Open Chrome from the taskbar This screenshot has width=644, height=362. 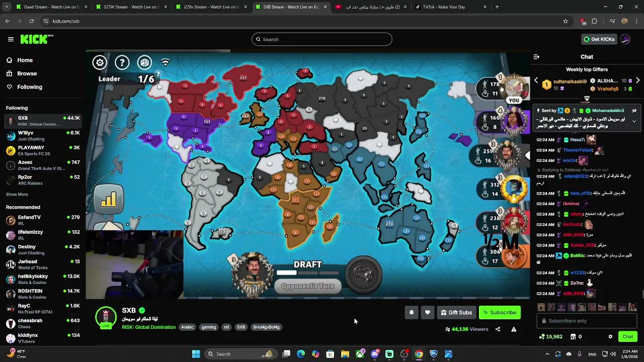click(419, 354)
